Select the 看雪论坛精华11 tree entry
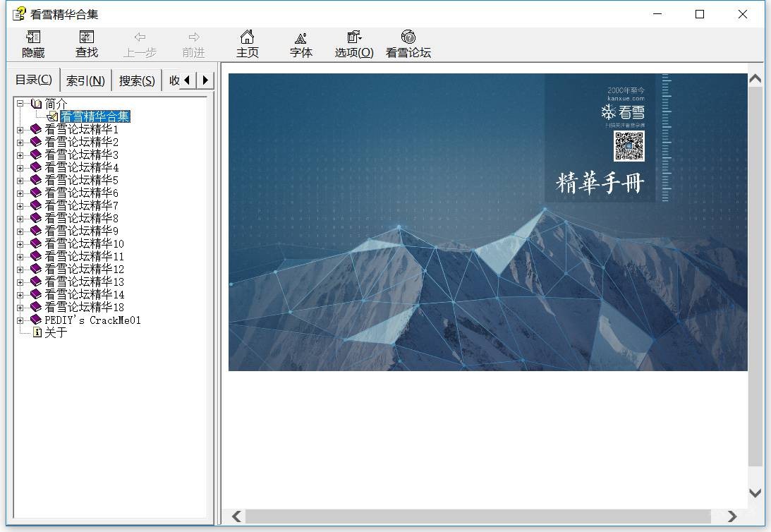 [x=84, y=256]
